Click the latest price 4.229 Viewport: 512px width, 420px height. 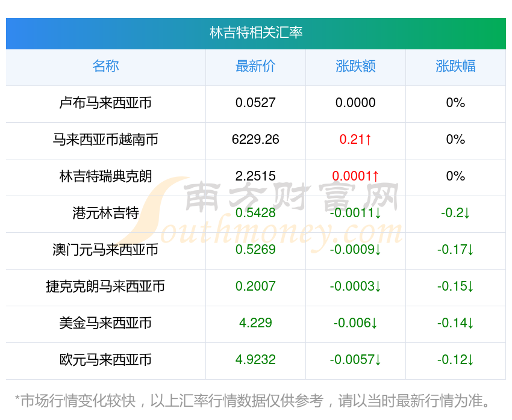coord(255,323)
